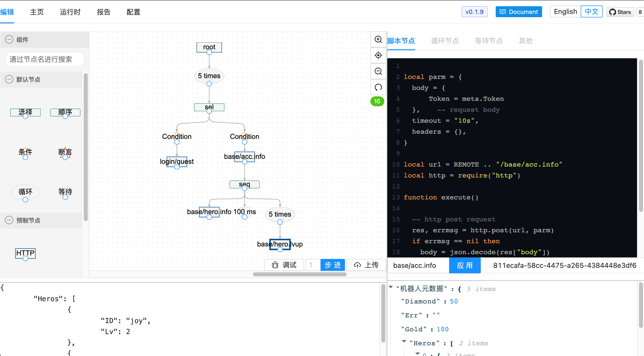Click the right Condition node above base/acc.info
This screenshot has height=356, width=644.
click(244, 137)
